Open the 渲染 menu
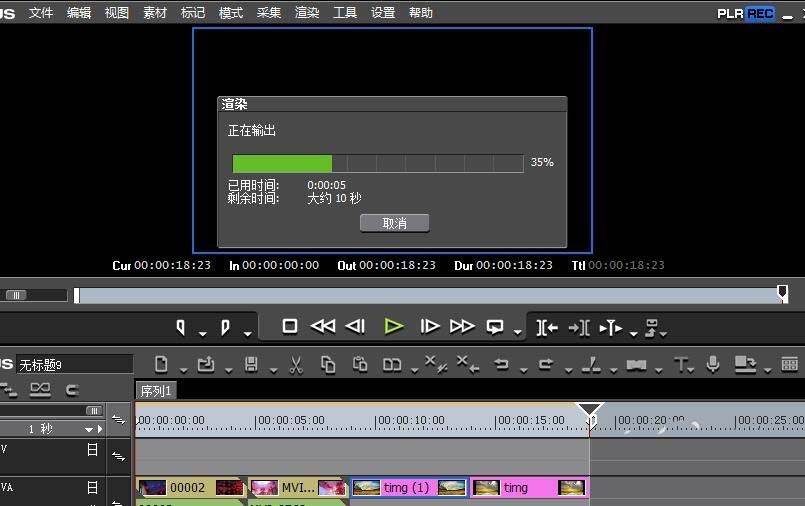 pyautogui.click(x=306, y=12)
